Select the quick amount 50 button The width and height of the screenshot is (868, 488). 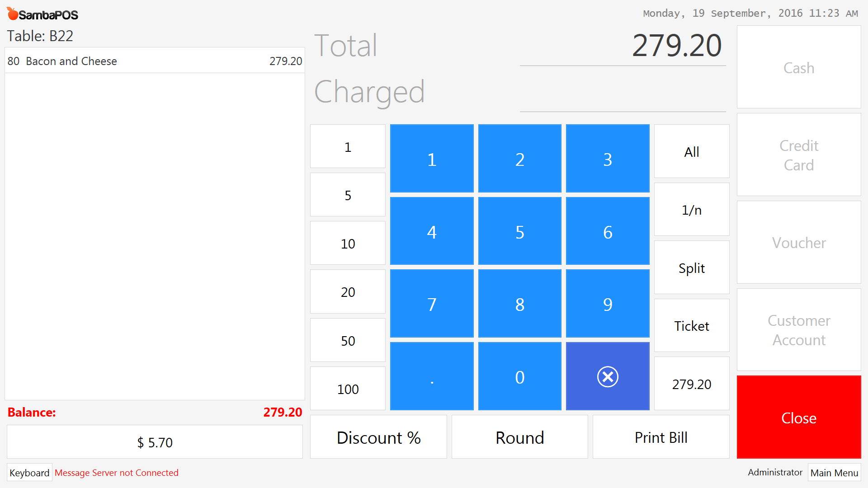pos(348,340)
